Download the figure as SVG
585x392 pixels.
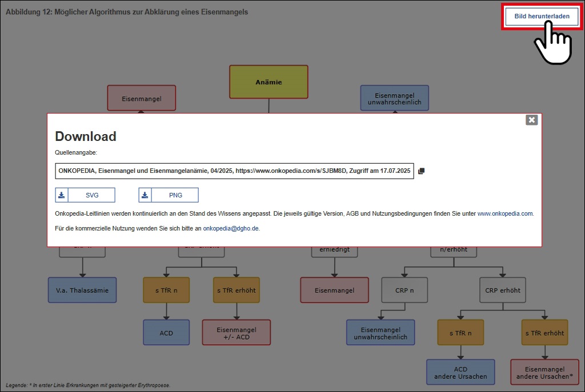coord(92,195)
